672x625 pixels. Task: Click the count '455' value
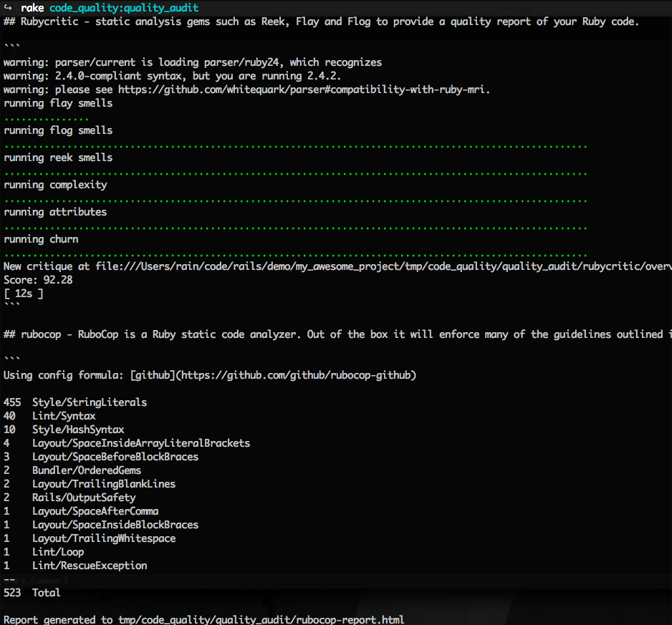[12, 402]
